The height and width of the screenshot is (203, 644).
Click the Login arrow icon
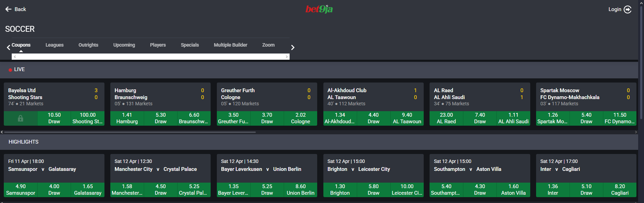(628, 9)
